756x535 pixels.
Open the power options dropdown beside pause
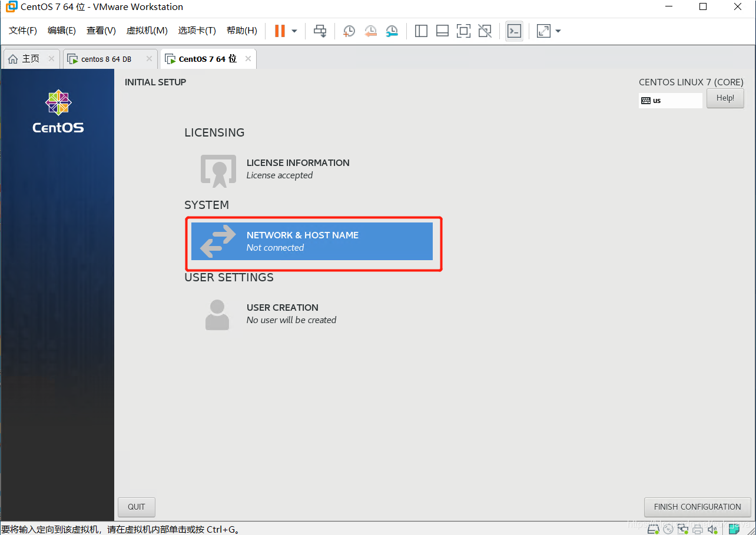click(x=294, y=31)
